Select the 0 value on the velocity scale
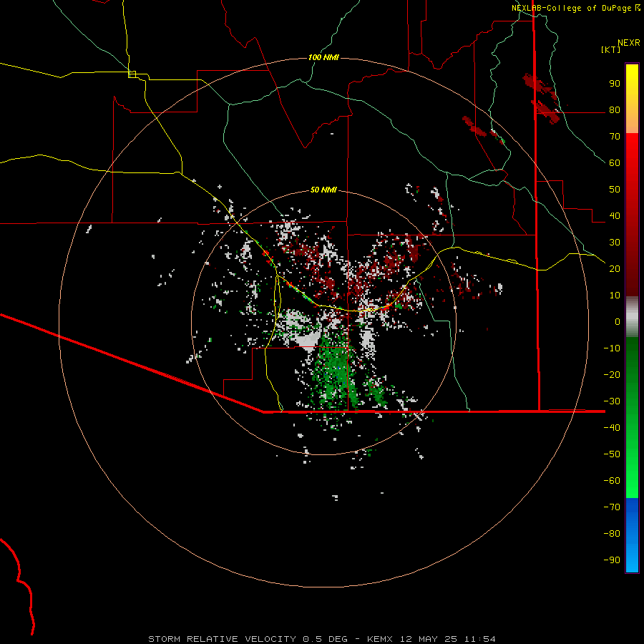 click(x=618, y=321)
